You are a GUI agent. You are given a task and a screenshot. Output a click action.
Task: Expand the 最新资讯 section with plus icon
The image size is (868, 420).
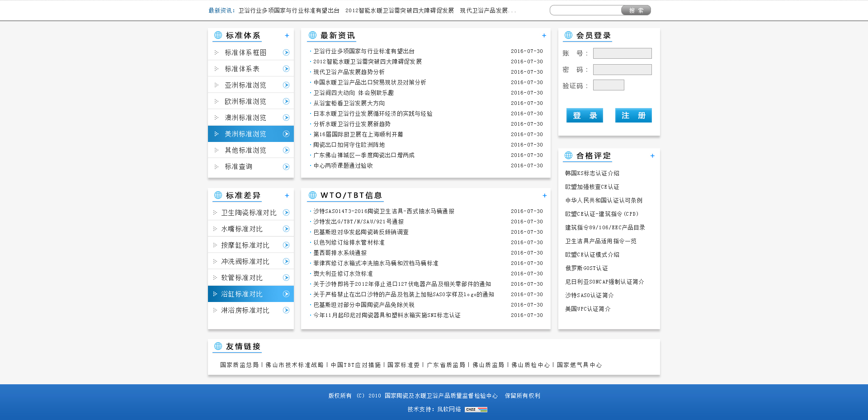pos(544,36)
